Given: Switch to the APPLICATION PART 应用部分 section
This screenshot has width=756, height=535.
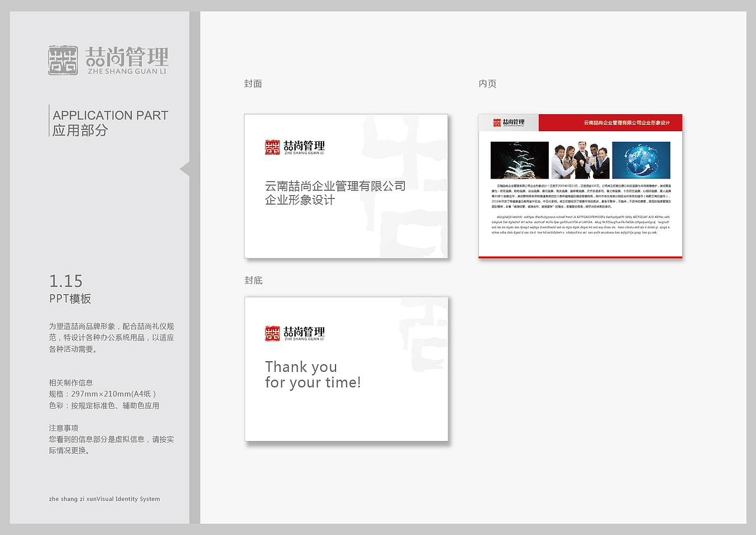Looking at the screenshot, I should [110, 121].
